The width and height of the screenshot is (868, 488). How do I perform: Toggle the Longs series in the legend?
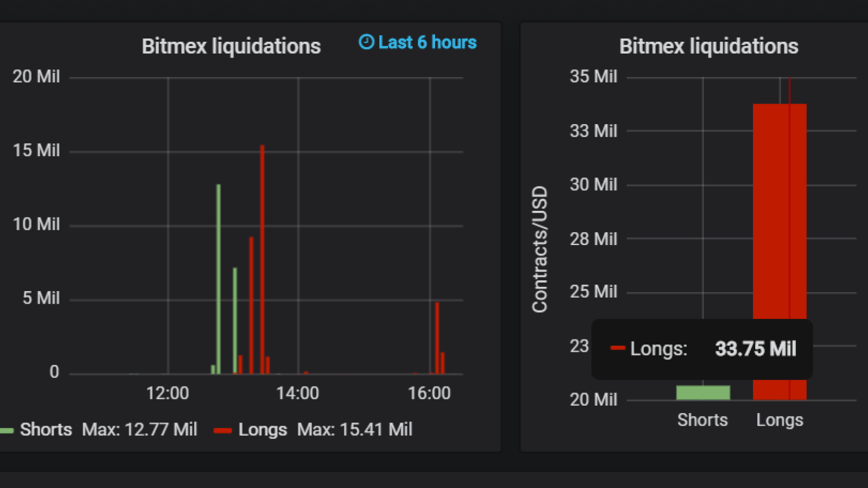point(263,429)
